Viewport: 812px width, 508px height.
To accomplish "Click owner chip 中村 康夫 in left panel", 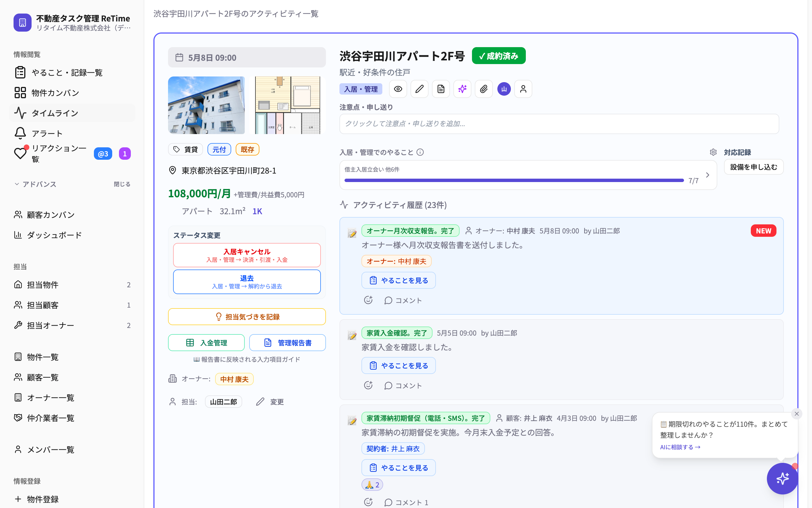I will 234,379.
